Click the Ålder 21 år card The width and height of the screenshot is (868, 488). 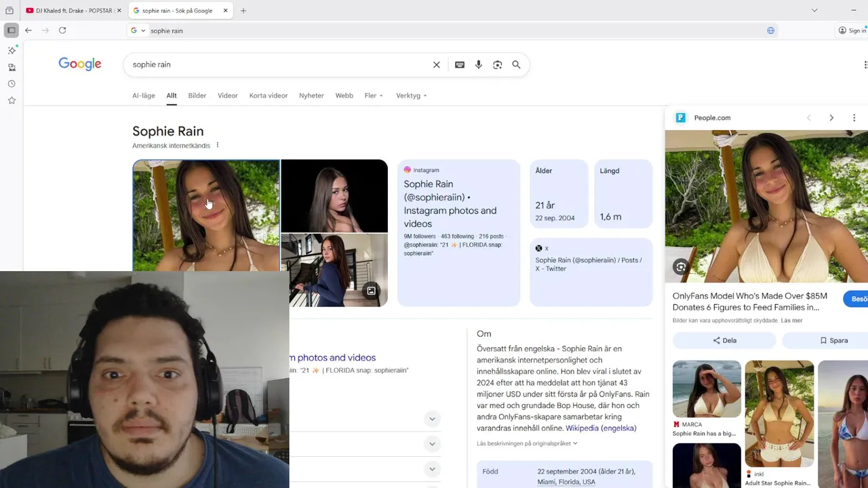click(559, 194)
